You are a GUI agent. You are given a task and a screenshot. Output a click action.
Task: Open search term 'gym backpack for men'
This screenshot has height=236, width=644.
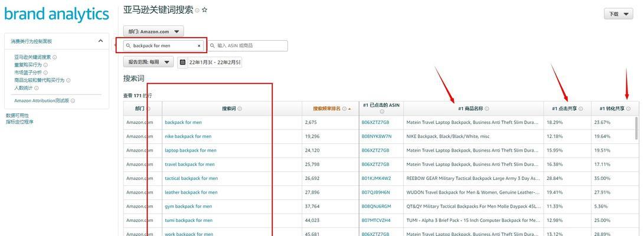[x=188, y=206]
